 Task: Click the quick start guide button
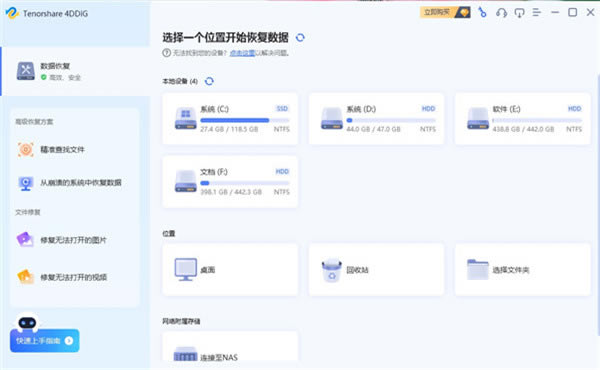(x=45, y=341)
